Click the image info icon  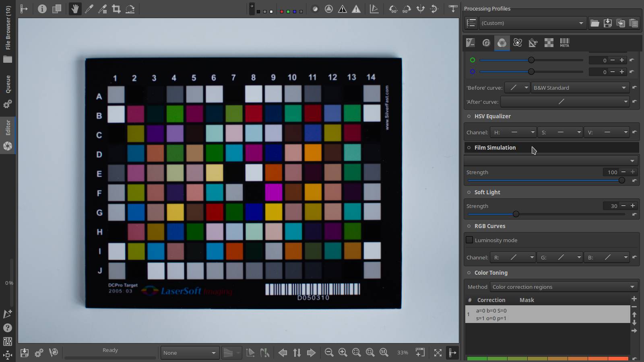pos(42,9)
